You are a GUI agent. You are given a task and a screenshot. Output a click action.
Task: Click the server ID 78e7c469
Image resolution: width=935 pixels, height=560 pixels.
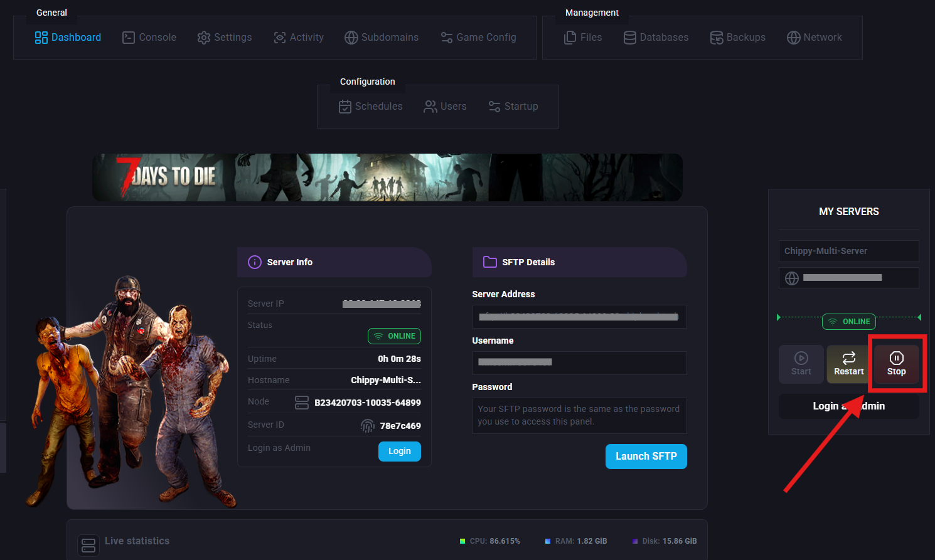pos(400,426)
